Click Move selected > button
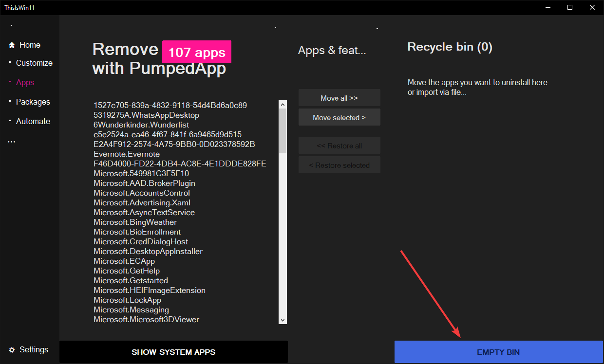604x364 pixels. click(x=340, y=117)
